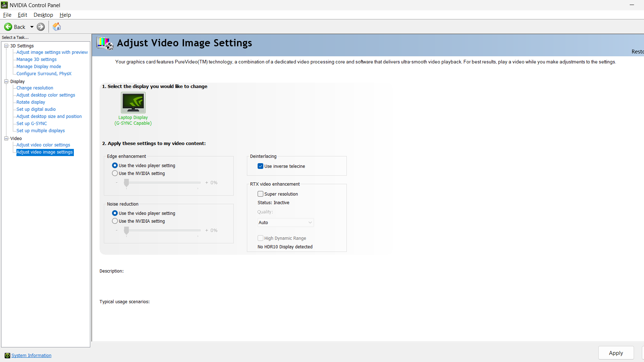644x362 pixels.
Task: Select Noise reduction NVIDIA setting radio
Action: pyautogui.click(x=115, y=221)
